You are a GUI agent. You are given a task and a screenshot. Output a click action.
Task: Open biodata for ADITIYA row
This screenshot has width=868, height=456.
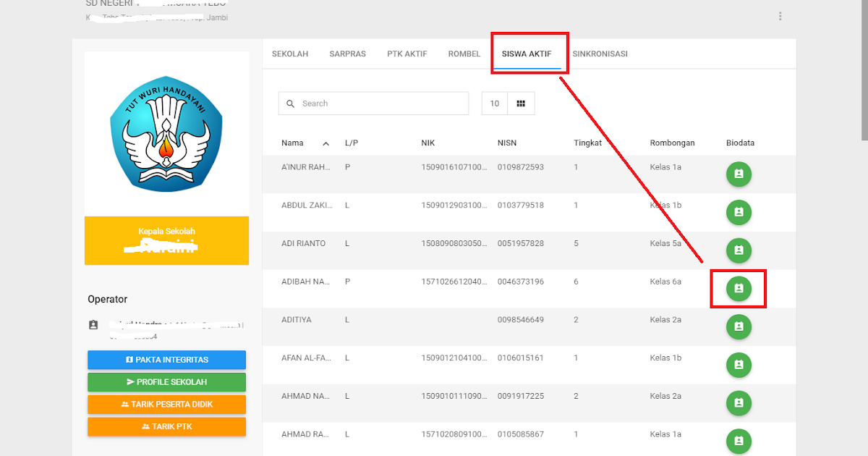(x=739, y=326)
